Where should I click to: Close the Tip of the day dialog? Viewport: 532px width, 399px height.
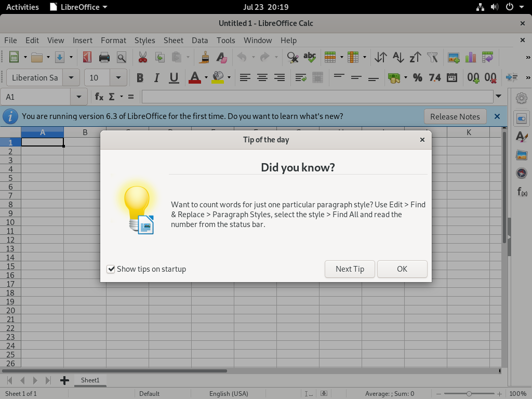coord(422,140)
